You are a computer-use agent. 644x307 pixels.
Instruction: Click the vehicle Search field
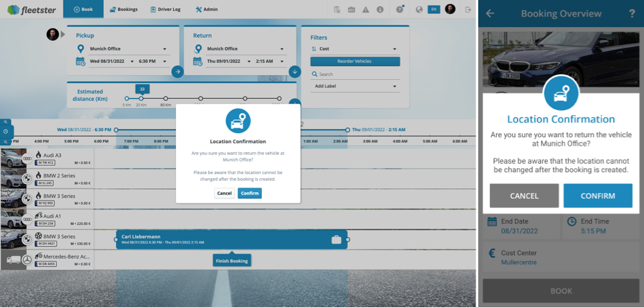click(355, 74)
